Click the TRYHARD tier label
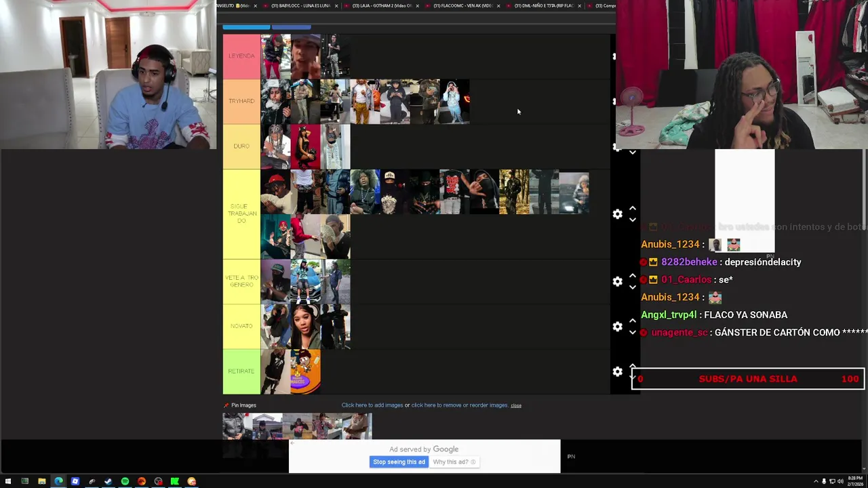 (x=241, y=101)
